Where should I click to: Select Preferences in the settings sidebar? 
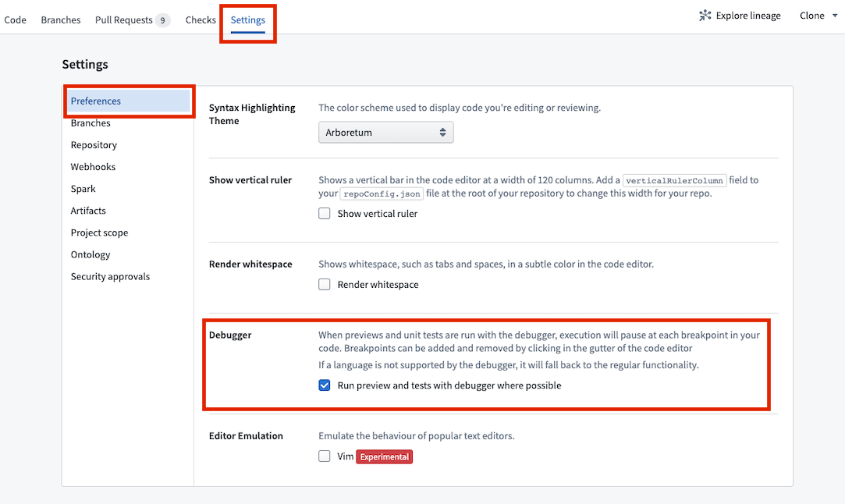coord(129,101)
